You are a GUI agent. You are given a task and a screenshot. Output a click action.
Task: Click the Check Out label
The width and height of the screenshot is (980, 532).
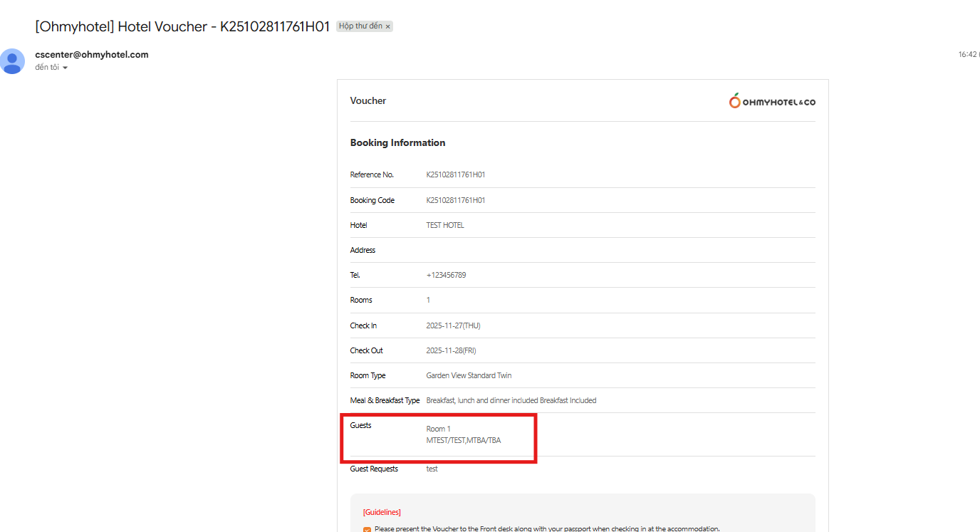366,350
